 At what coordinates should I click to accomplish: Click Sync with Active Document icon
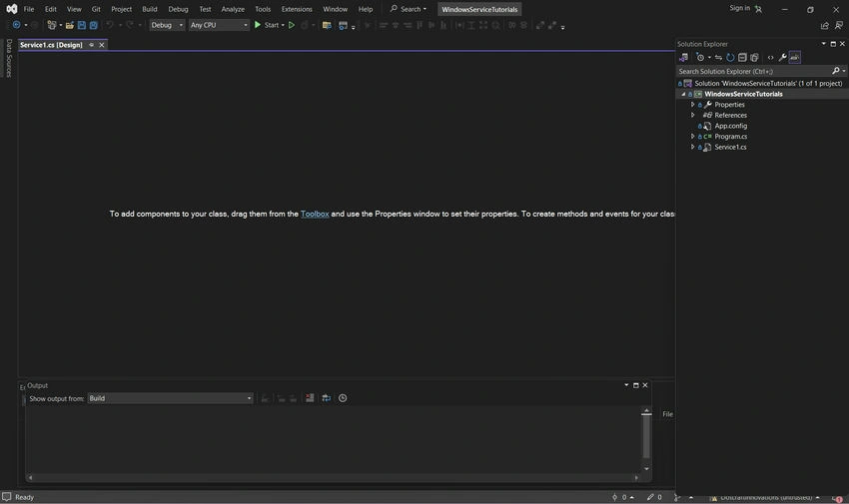pos(718,57)
